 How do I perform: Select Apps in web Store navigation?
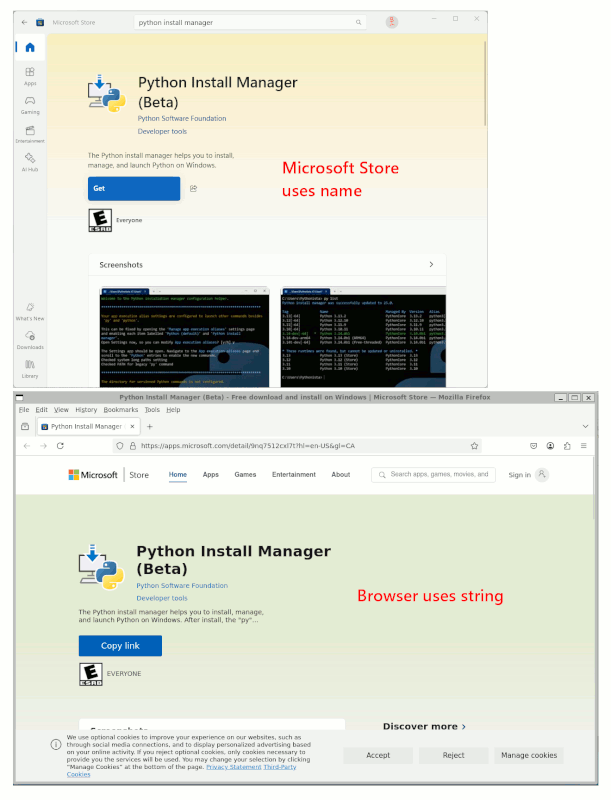click(x=211, y=474)
